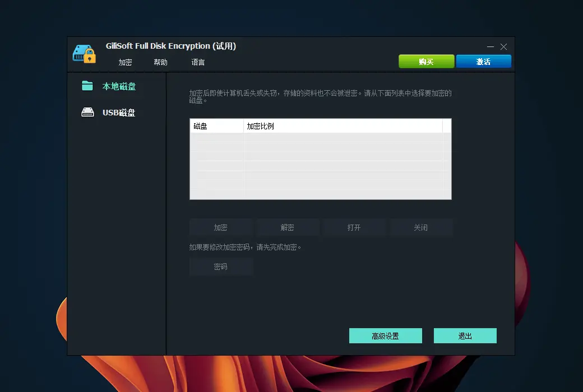Image resolution: width=583 pixels, height=392 pixels.
Task: Click the GiliSoft disk lock app logo
Action: 84,54
